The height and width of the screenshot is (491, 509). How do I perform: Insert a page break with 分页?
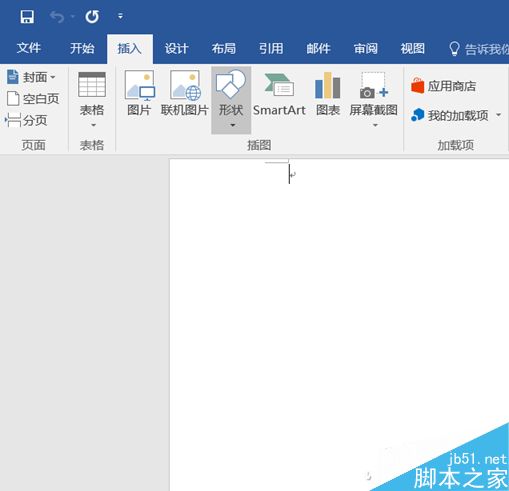[x=26, y=120]
